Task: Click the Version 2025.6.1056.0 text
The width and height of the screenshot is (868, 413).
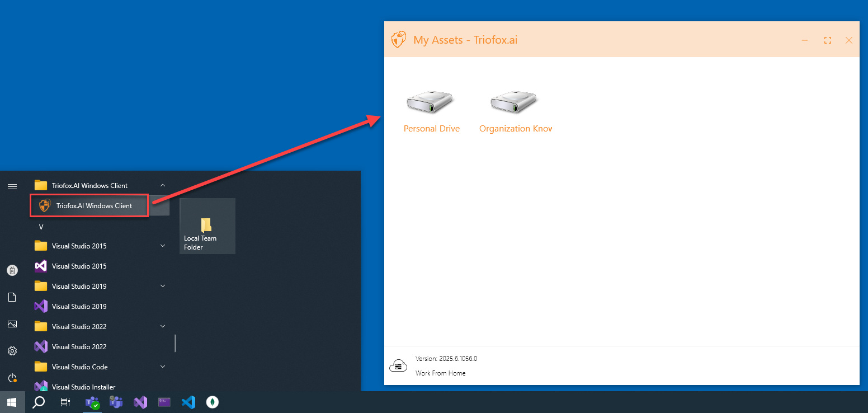Action: click(x=446, y=359)
